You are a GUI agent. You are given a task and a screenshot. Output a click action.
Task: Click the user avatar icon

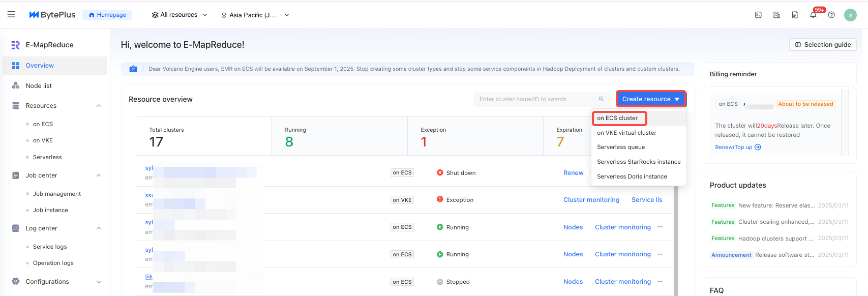coord(850,15)
